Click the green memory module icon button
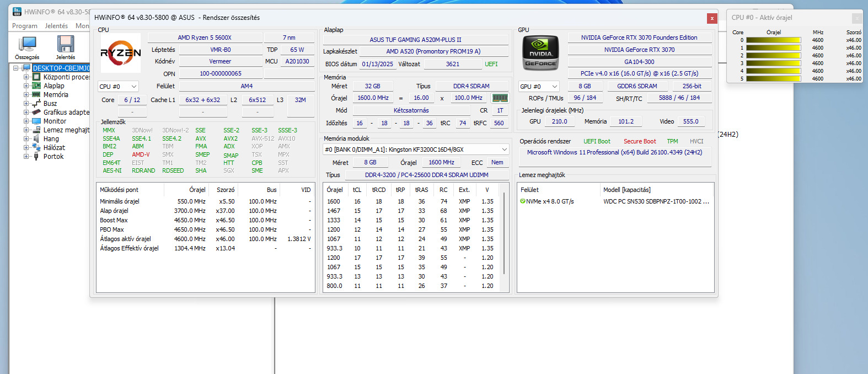This screenshot has height=374, width=868. [x=500, y=98]
